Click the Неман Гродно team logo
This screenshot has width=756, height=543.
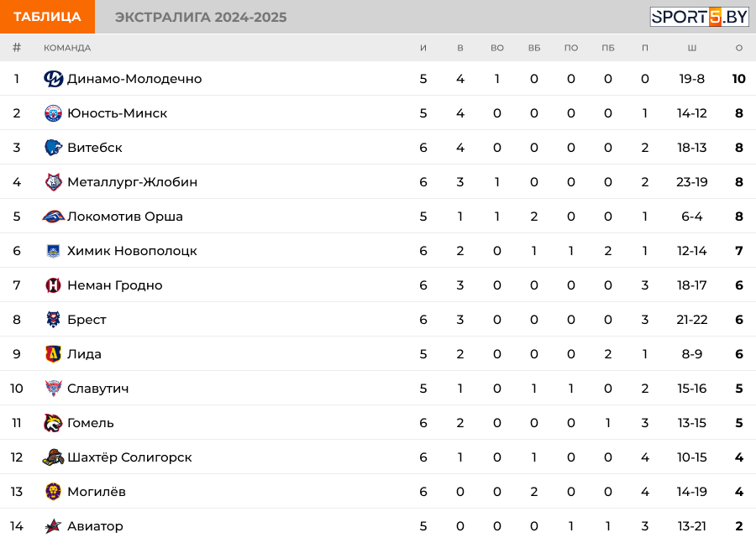pos(54,285)
